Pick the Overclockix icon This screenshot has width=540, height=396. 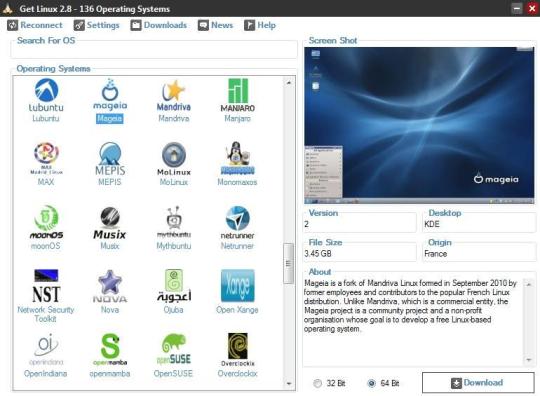pyautogui.click(x=238, y=350)
